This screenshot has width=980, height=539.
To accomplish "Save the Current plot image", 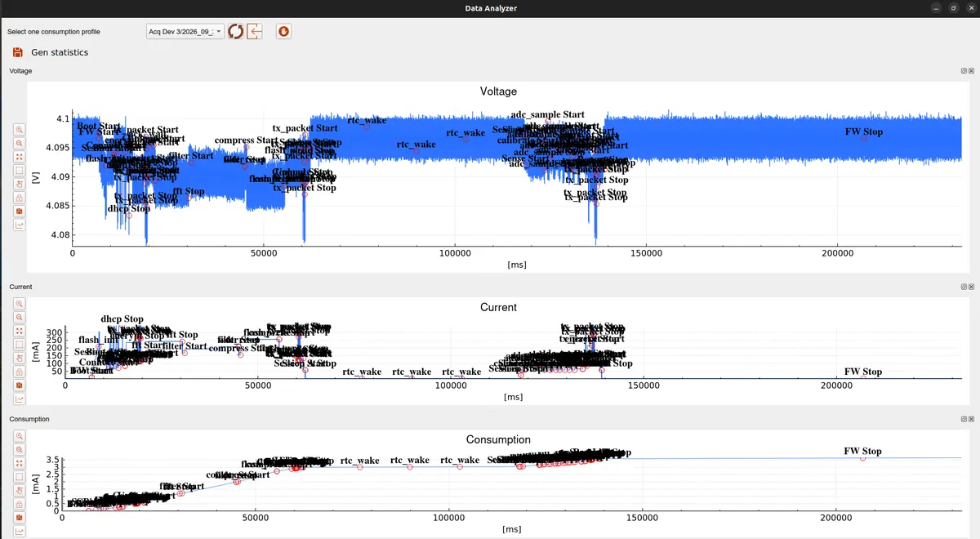I will [x=20, y=385].
